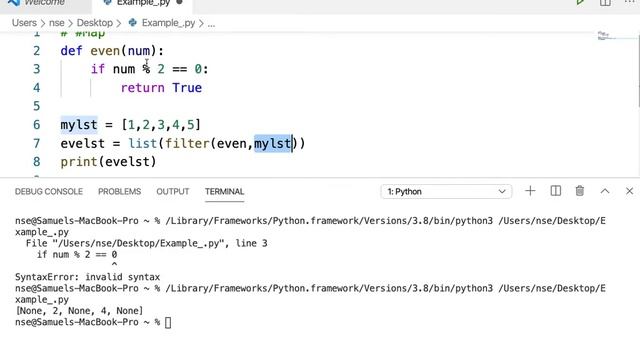Click 'mylst = [1,2,3,4,5]' line

(131, 125)
